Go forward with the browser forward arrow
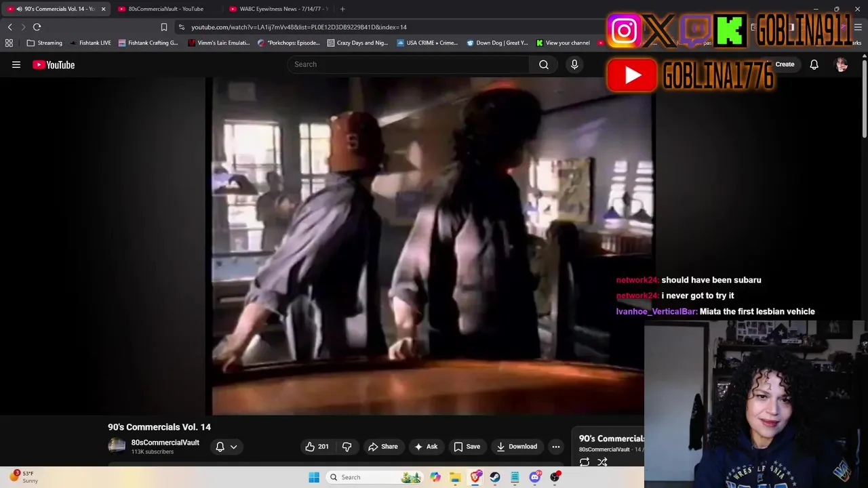This screenshot has height=488, width=868. (x=22, y=27)
